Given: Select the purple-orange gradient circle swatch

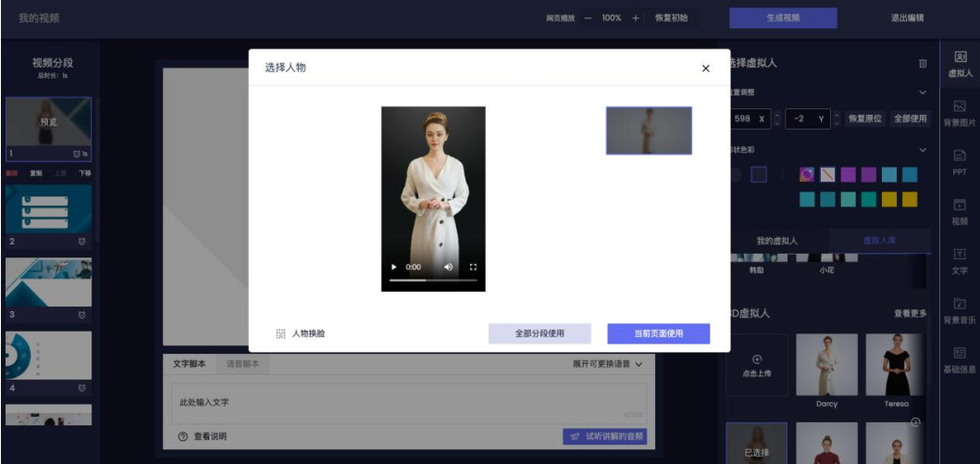Looking at the screenshot, I should pyautogui.click(x=807, y=174).
